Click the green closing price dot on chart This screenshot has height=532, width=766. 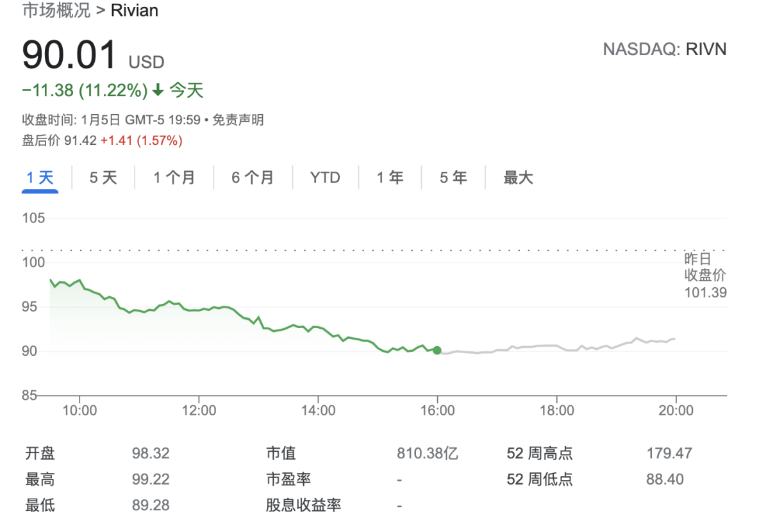point(437,350)
